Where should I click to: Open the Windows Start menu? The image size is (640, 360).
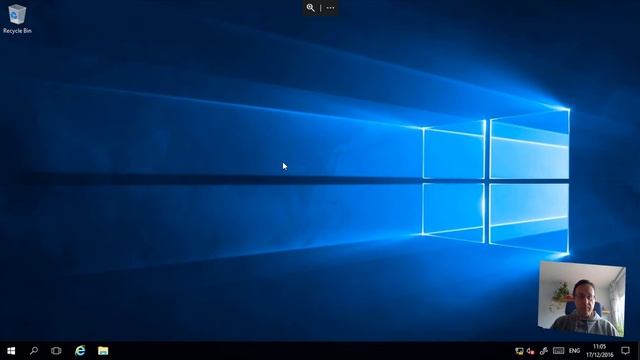[11, 351]
